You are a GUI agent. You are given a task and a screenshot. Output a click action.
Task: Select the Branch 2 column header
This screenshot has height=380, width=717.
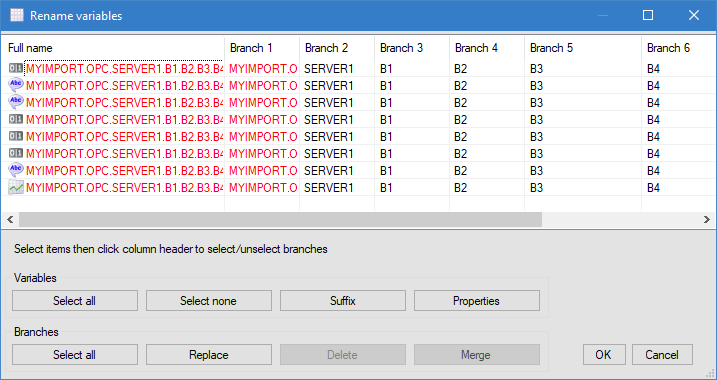[x=337, y=48]
